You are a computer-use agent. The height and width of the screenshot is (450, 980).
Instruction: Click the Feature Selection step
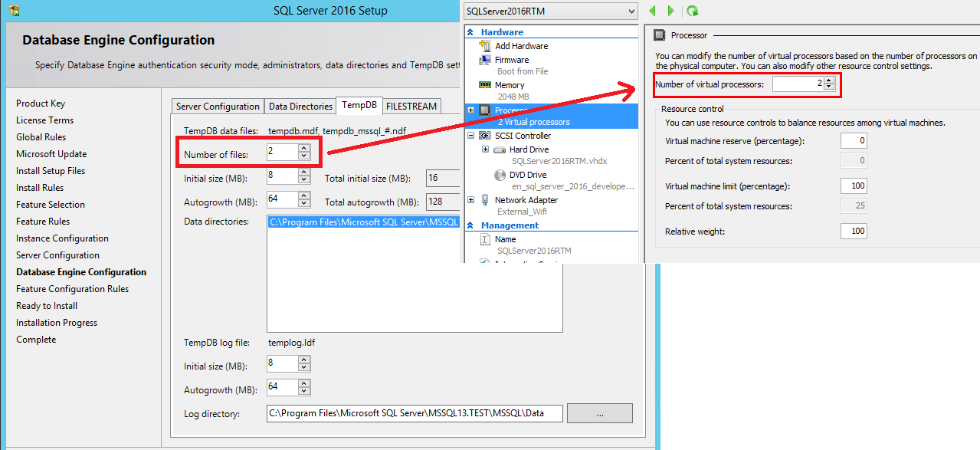point(51,205)
